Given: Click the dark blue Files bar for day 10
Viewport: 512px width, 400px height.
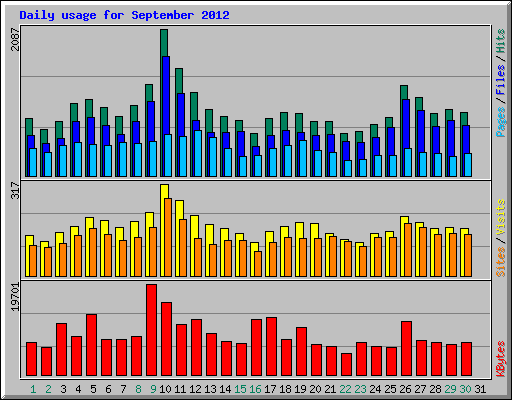Looking at the screenshot, I should [166, 95].
